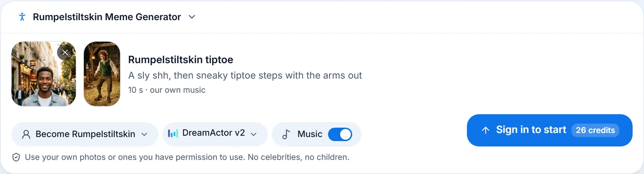Click the DreamActor v2 equalizer bars icon
This screenshot has height=174, width=644.
click(173, 133)
